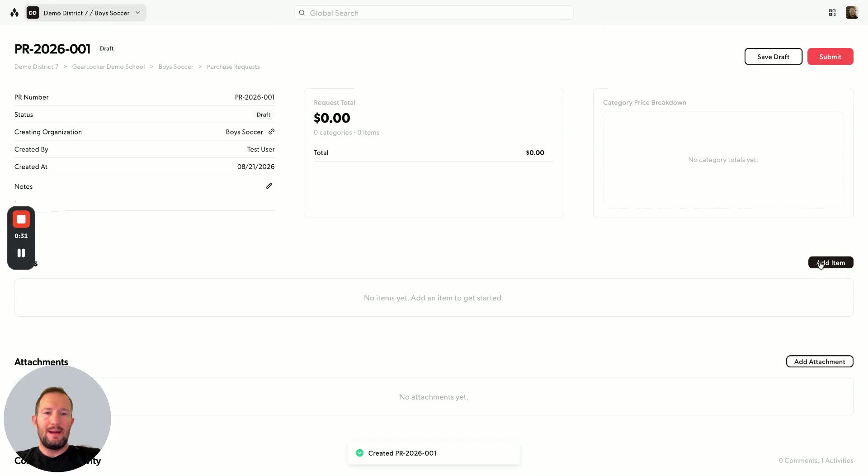
Task: Click the green success check icon
Action: (x=360, y=453)
